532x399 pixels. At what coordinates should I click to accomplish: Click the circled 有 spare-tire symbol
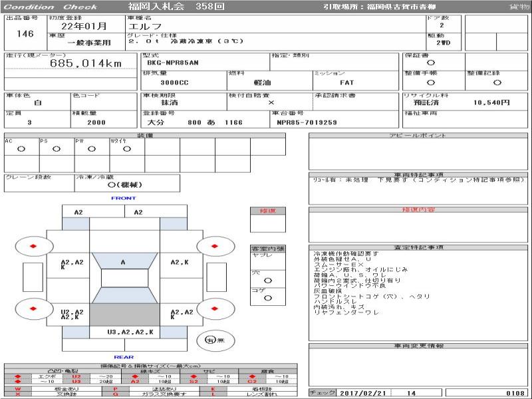point(211,339)
